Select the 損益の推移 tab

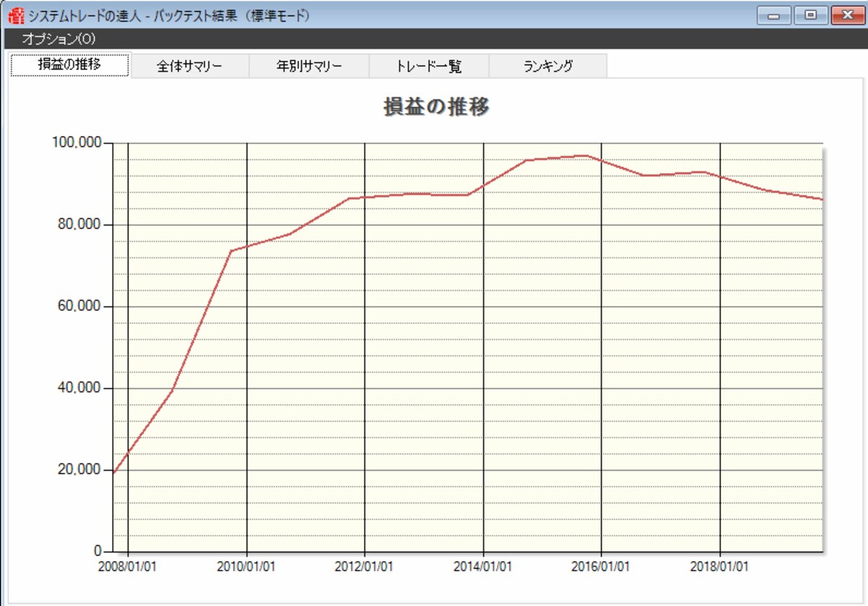click(x=69, y=65)
